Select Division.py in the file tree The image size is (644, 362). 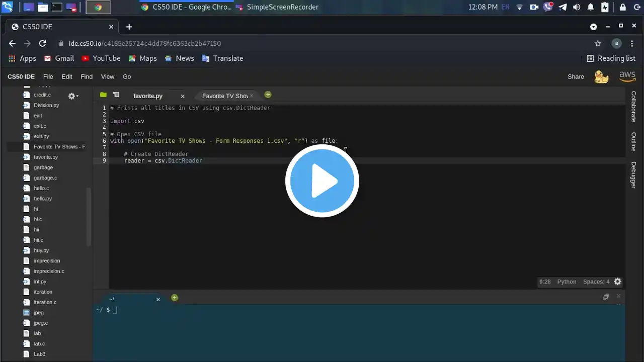(46, 105)
